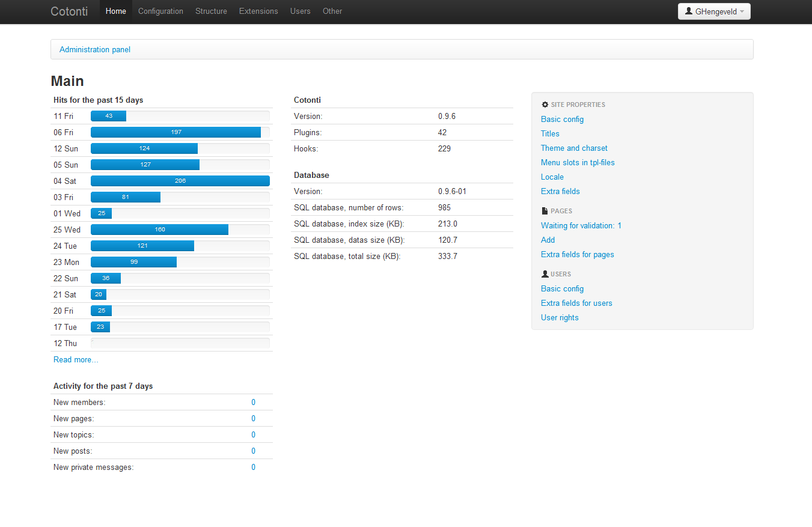Open Extra fields under Site Properties
The width and height of the screenshot is (812, 527).
coord(560,192)
